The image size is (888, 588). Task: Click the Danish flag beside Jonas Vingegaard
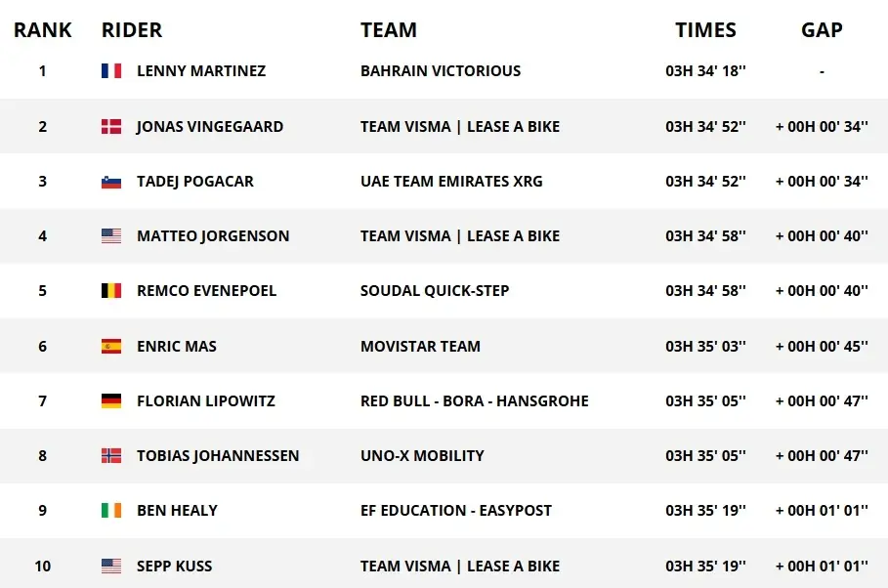(110, 127)
